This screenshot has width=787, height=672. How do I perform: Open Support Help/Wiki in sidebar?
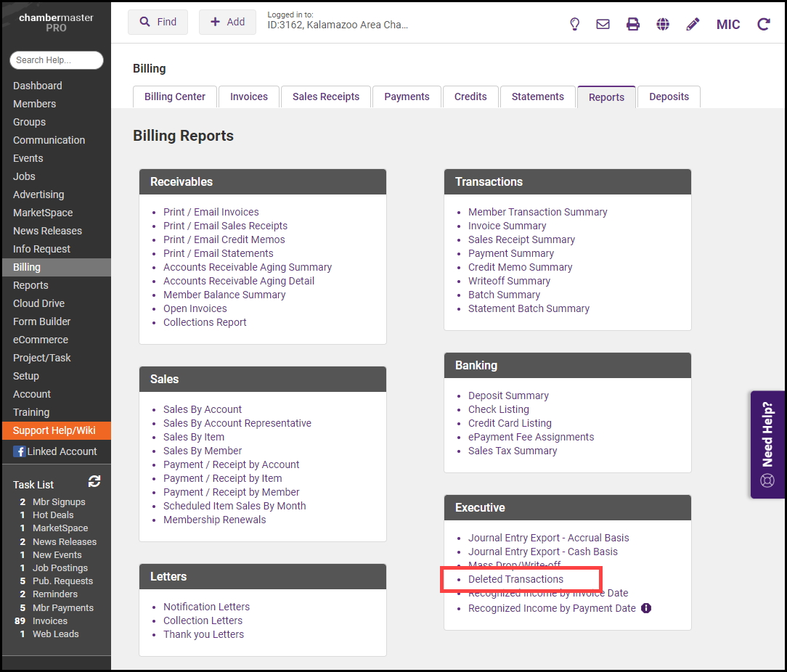[54, 430]
